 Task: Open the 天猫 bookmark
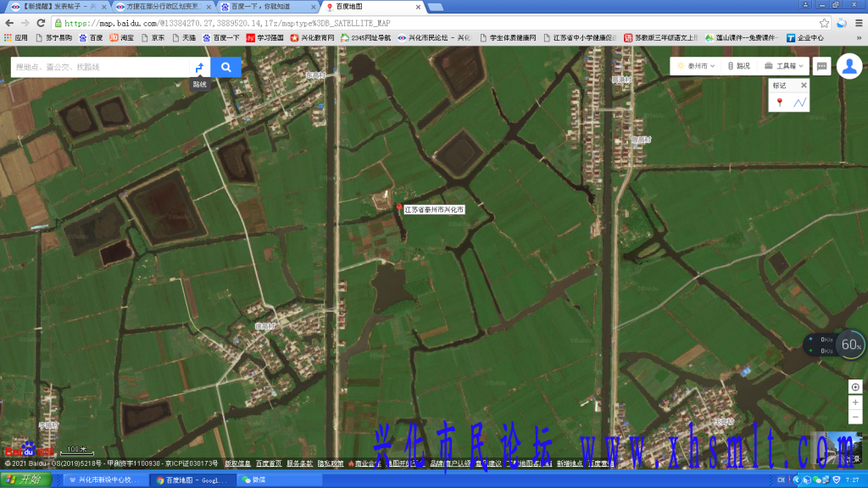184,37
